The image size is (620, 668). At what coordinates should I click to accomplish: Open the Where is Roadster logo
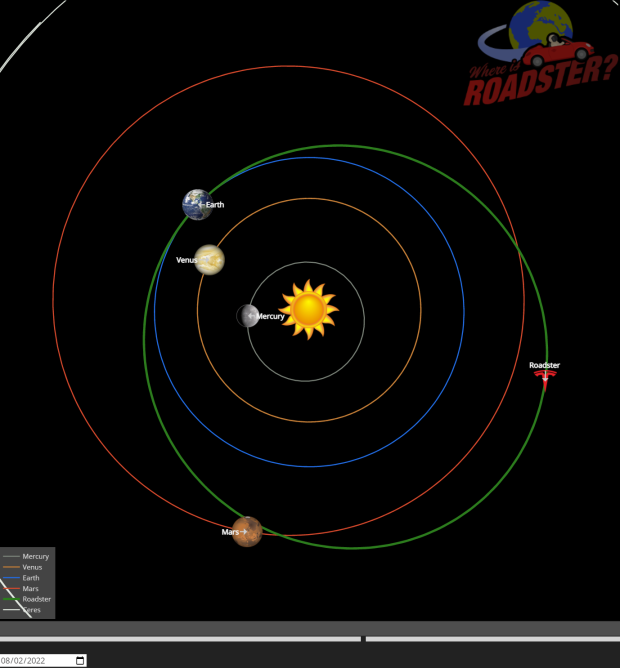(540, 53)
